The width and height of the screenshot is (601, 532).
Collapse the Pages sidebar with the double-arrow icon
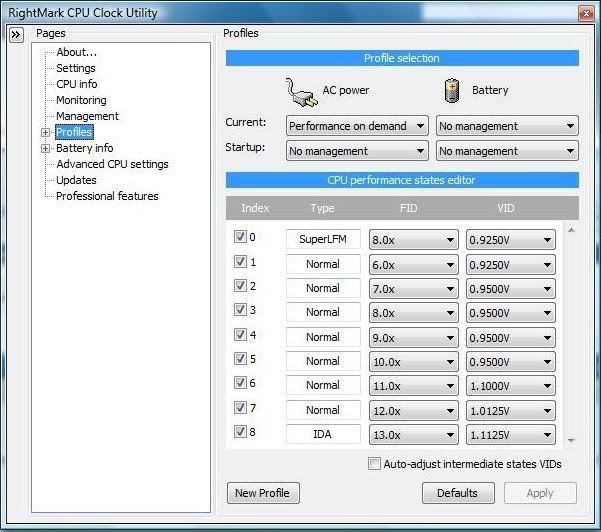click(16, 35)
